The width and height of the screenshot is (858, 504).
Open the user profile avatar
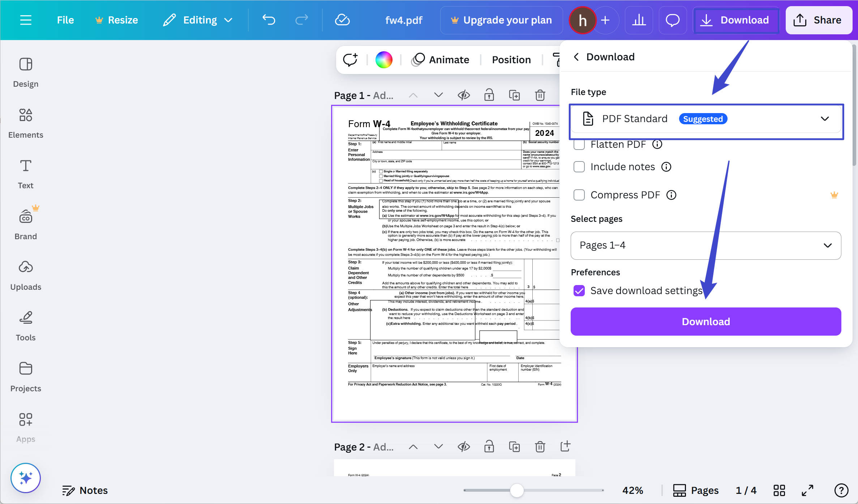[x=582, y=20]
